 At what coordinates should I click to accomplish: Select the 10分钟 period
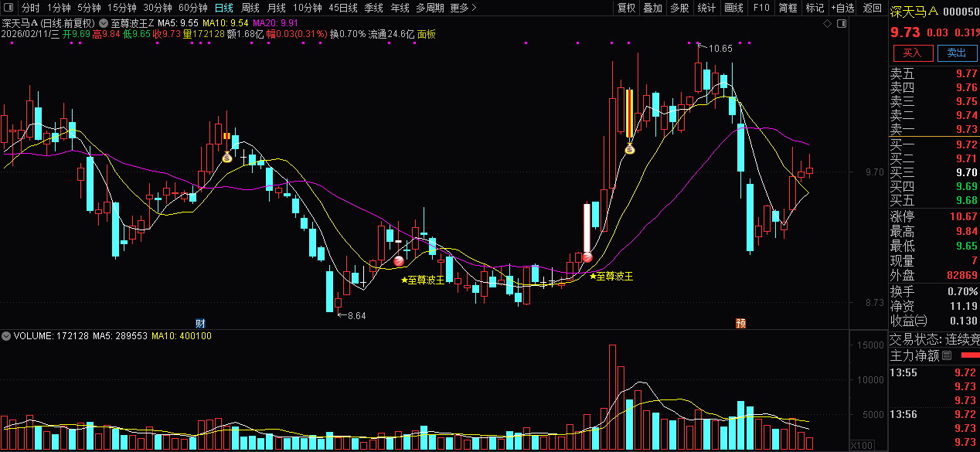pyautogui.click(x=308, y=8)
